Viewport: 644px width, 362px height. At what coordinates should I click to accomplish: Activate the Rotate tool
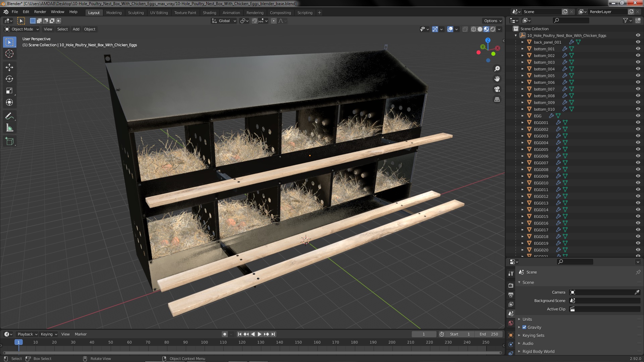[x=9, y=79]
